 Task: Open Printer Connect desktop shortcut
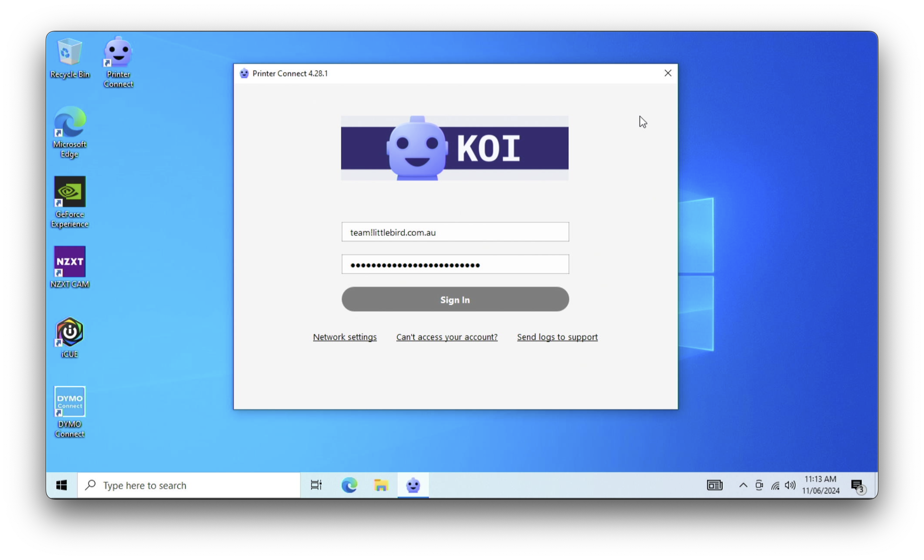click(x=118, y=62)
